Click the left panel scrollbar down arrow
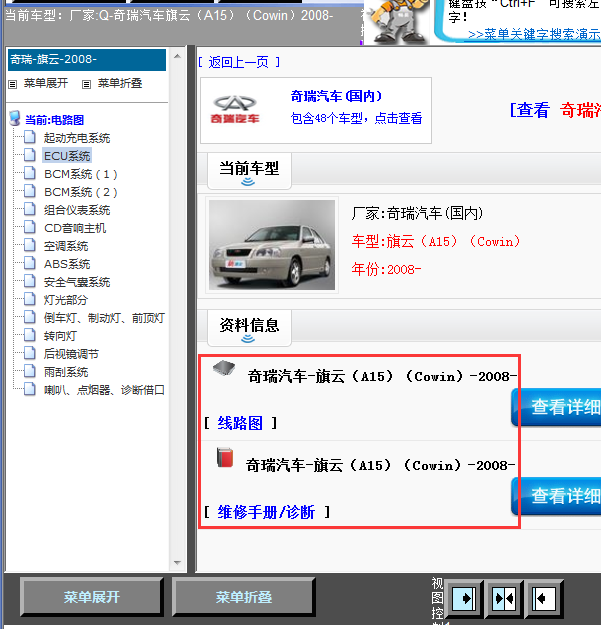Viewport: 601px width, 629px height. click(x=177, y=562)
